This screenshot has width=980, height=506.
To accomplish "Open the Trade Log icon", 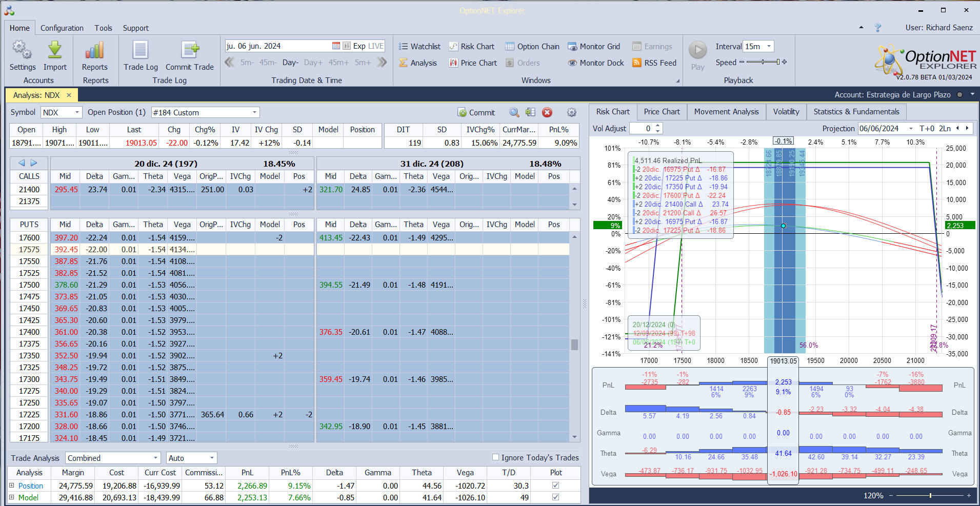I will coord(141,50).
